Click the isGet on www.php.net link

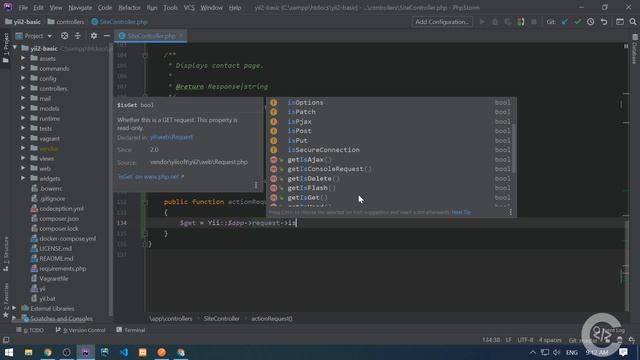click(151, 177)
